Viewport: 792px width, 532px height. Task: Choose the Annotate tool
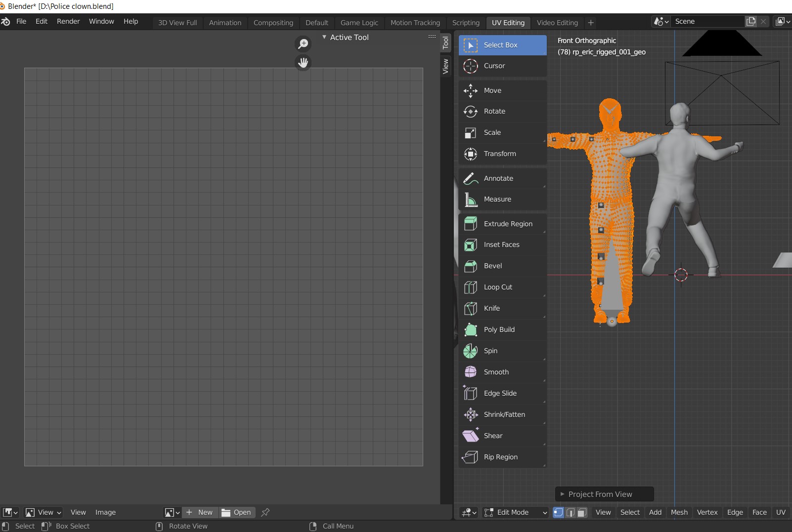point(502,178)
